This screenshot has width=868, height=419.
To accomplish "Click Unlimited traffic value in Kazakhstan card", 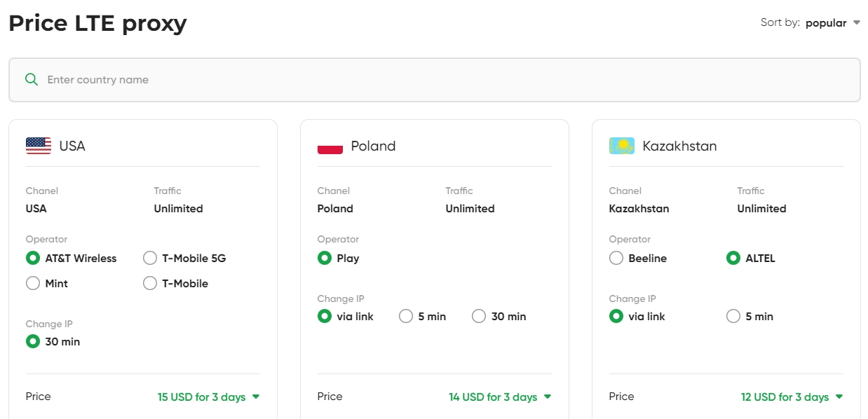I will click(761, 208).
